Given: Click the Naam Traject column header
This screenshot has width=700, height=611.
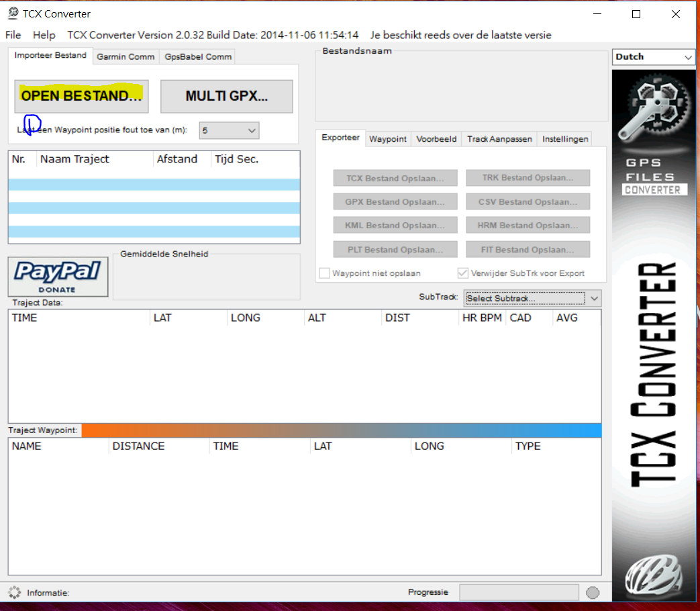Looking at the screenshot, I should tap(95, 159).
